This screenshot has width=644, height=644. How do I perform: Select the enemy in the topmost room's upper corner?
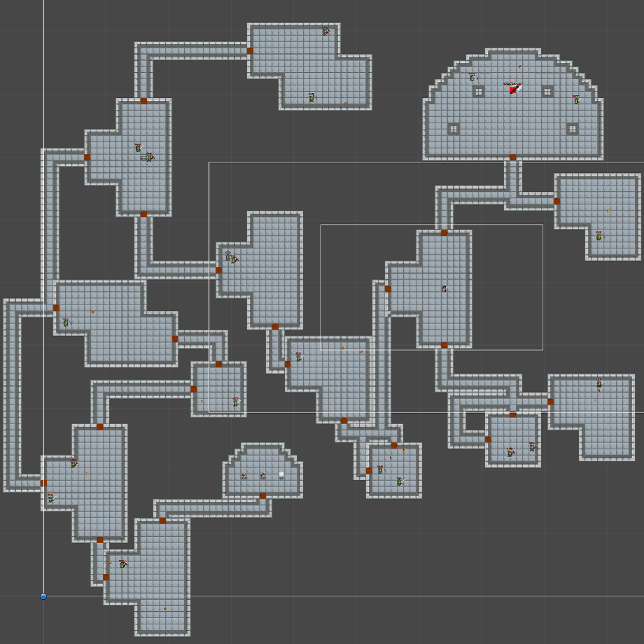tap(325, 31)
